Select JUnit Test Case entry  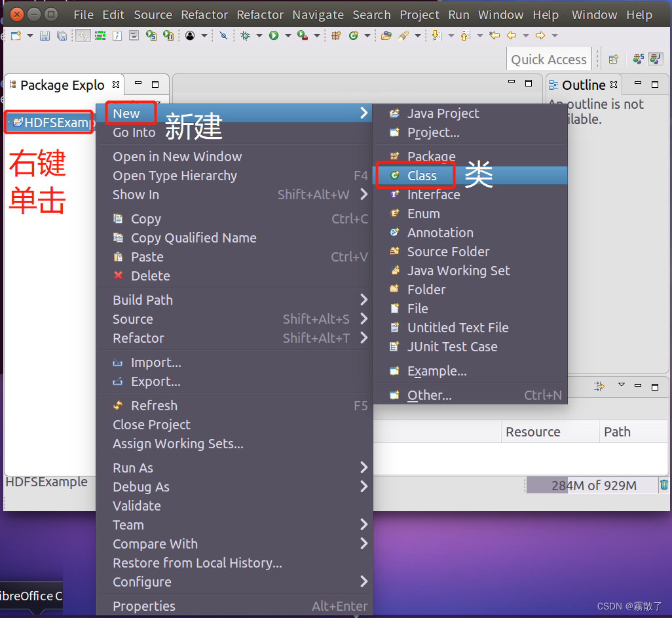[470, 347]
